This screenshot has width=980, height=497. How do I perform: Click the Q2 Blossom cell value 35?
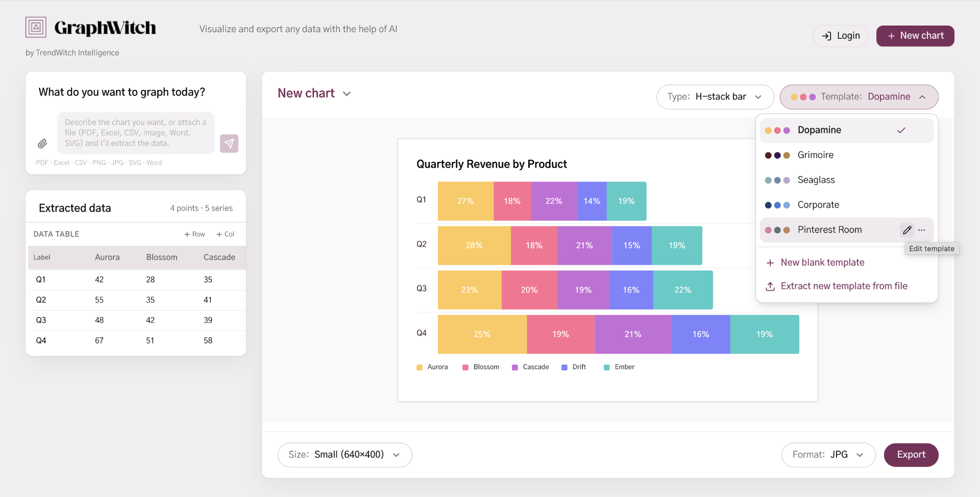pyautogui.click(x=150, y=300)
